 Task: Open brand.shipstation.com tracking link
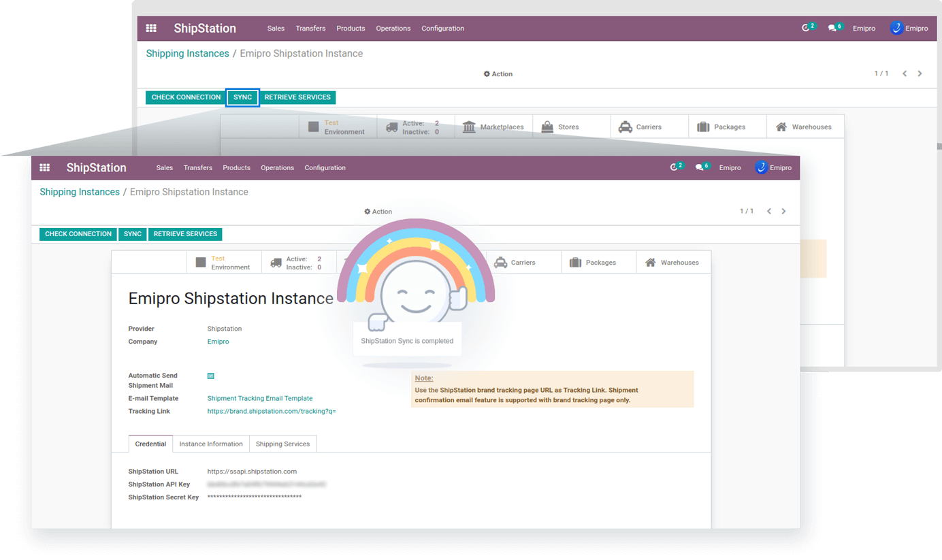click(272, 411)
